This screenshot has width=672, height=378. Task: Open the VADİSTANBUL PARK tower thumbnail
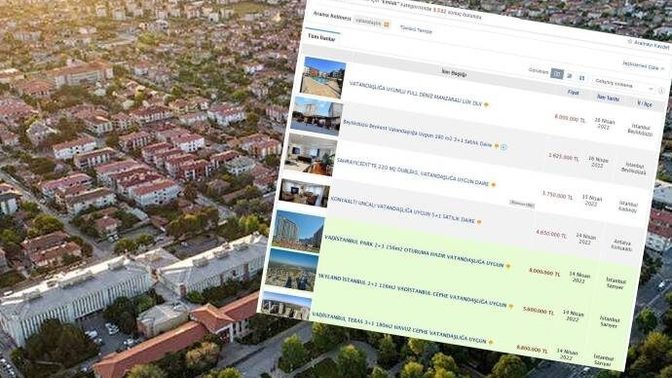coord(298,231)
